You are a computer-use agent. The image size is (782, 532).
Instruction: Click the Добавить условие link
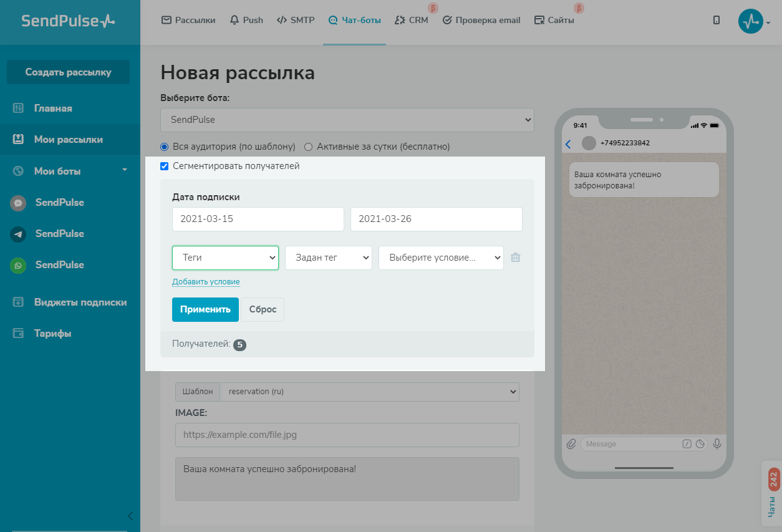(206, 282)
